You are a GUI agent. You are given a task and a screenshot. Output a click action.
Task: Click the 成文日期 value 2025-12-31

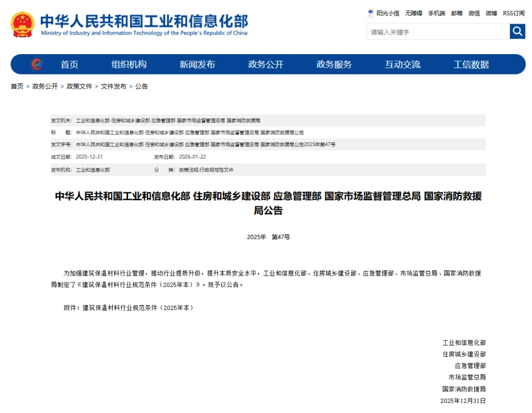click(89, 157)
